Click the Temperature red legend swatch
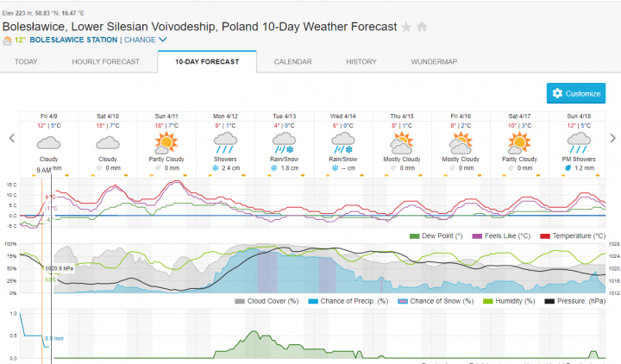 [545, 235]
